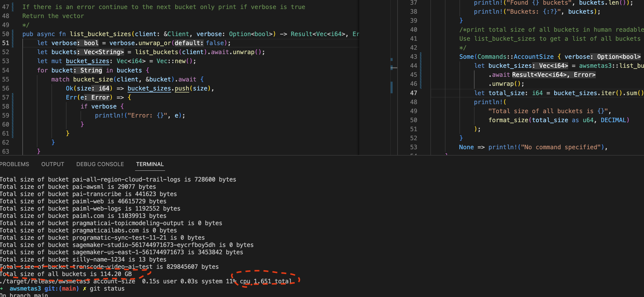This screenshot has width=644, height=297.
Task: Click the 'println!("Error: {}", e)' statement
Action: 140,115
